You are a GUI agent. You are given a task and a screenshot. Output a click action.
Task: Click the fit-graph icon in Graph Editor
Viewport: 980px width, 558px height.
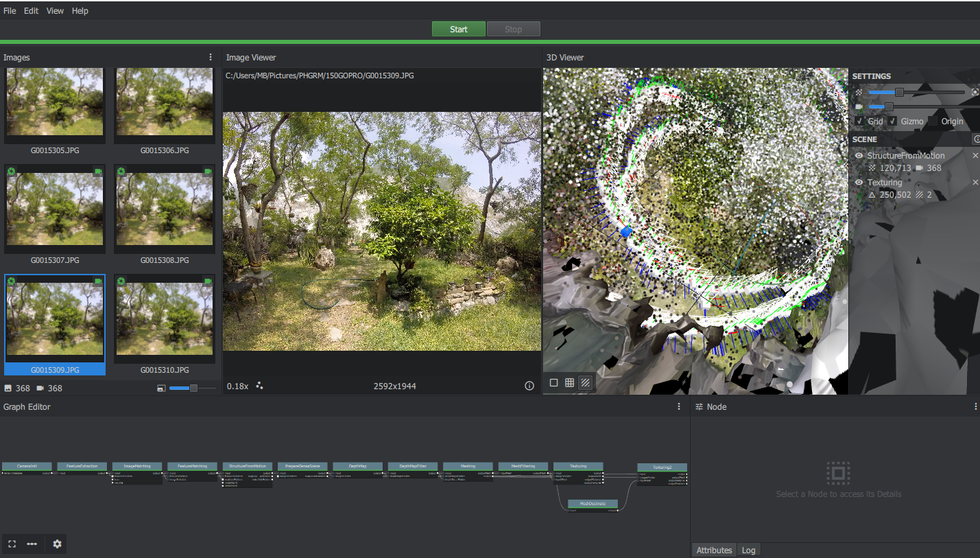point(12,544)
